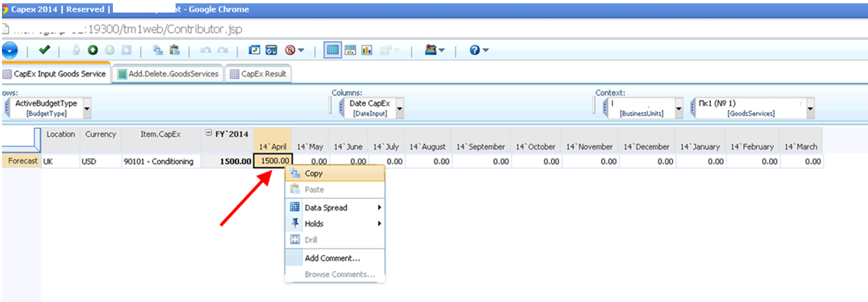
Task: Open Data Spread submenu
Action: [335, 208]
